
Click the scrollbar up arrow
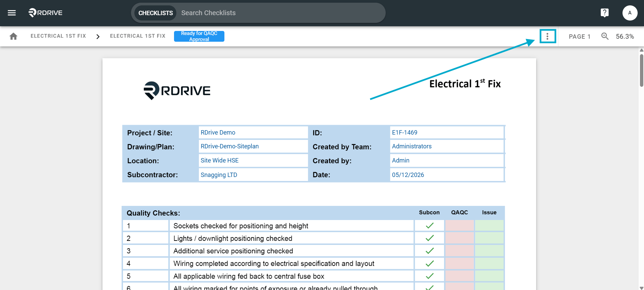[x=641, y=50]
